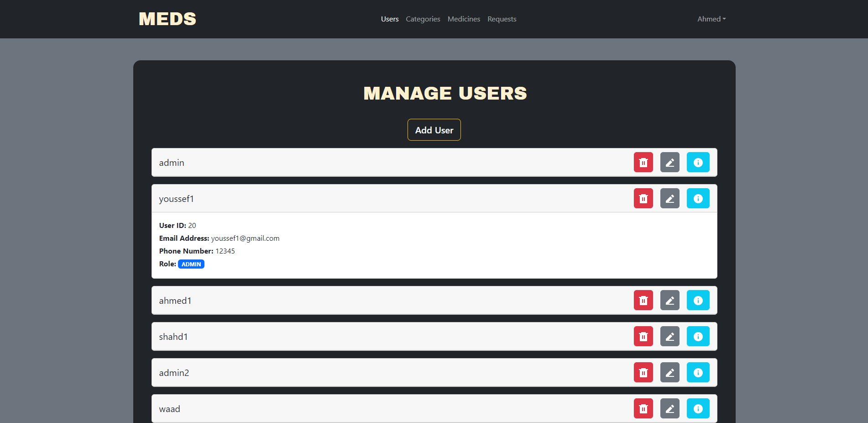Show info for admin2
The height and width of the screenshot is (423, 868).
[x=698, y=372]
